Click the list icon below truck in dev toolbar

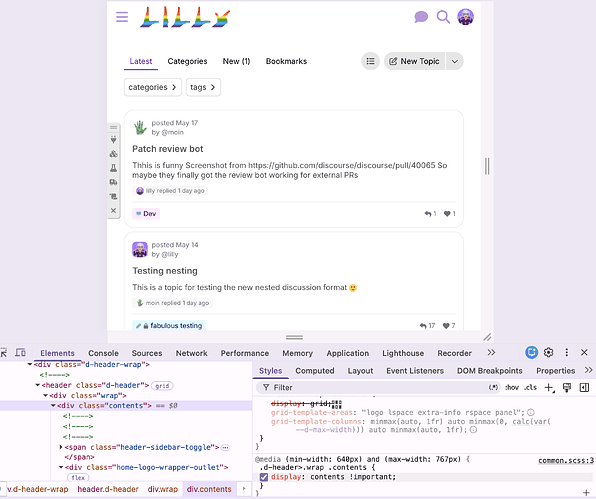pyautogui.click(x=113, y=196)
